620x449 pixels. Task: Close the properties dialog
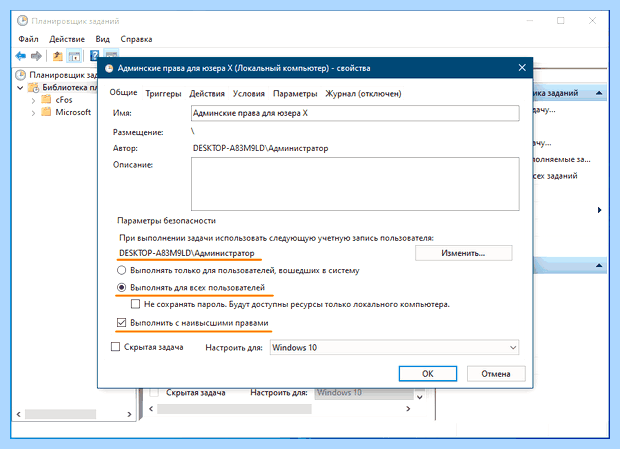coord(522,68)
